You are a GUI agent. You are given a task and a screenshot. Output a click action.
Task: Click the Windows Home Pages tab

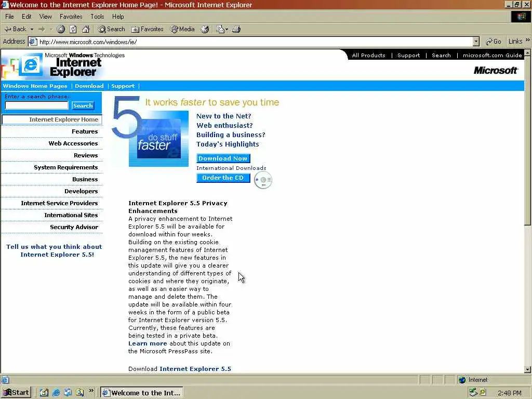(35, 86)
